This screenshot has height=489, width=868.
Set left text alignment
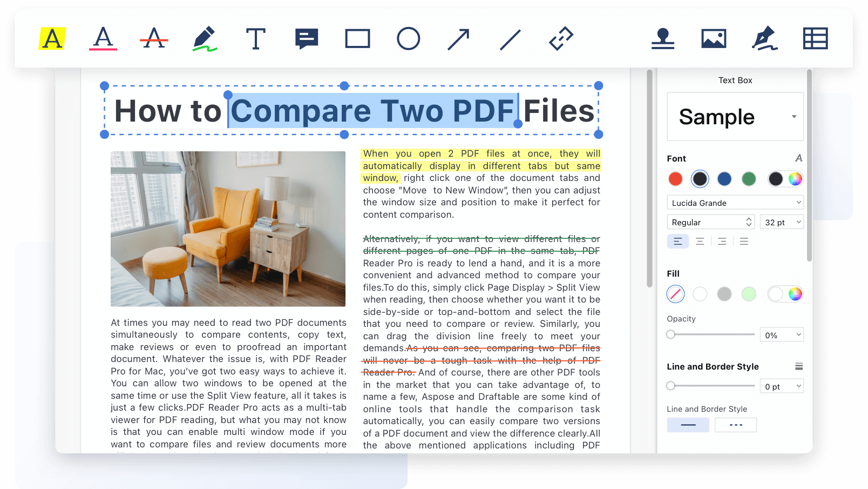[678, 242]
